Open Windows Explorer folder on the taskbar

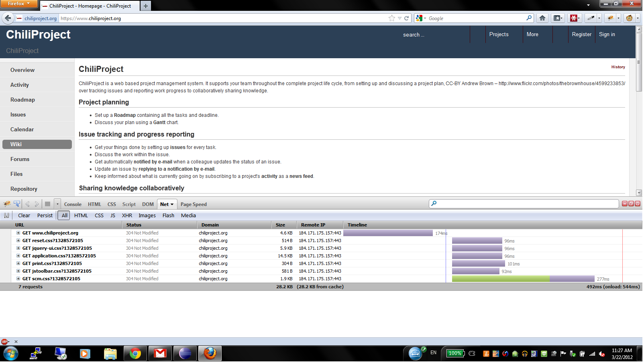coord(110,354)
